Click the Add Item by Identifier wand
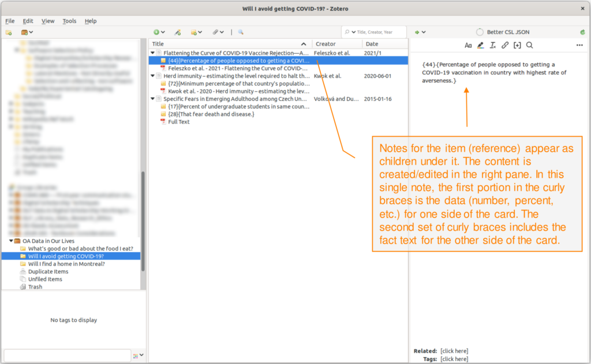This screenshot has height=364, width=591. pyautogui.click(x=178, y=32)
